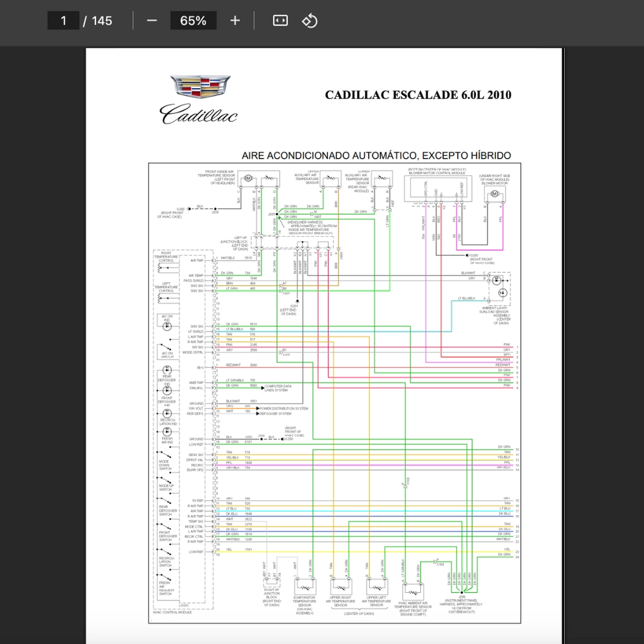Click the Cadillac crest logo
Viewport: 644px width, 644px height.
pyautogui.click(x=200, y=86)
